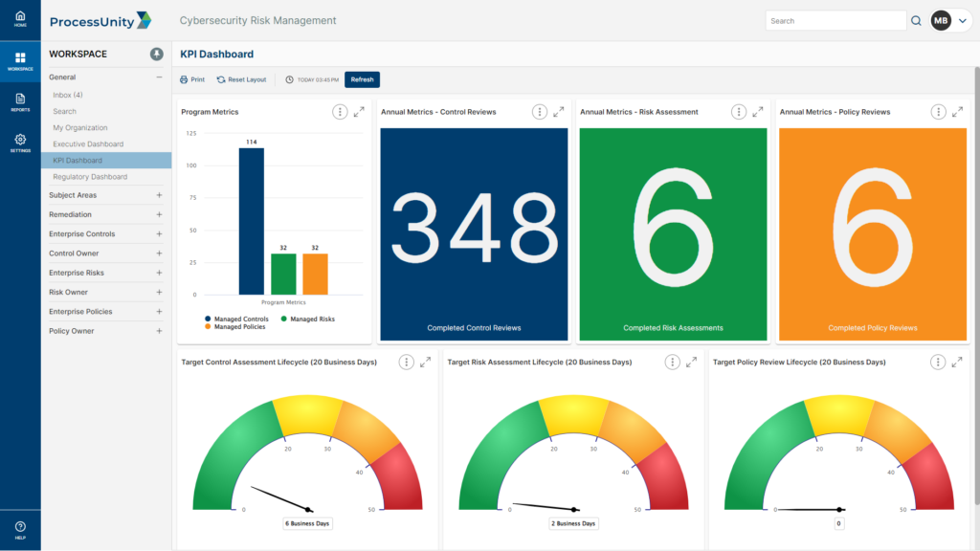The image size is (980, 551).
Task: Maximize the Annual Metrics - Control Reviews widget
Action: click(x=559, y=111)
